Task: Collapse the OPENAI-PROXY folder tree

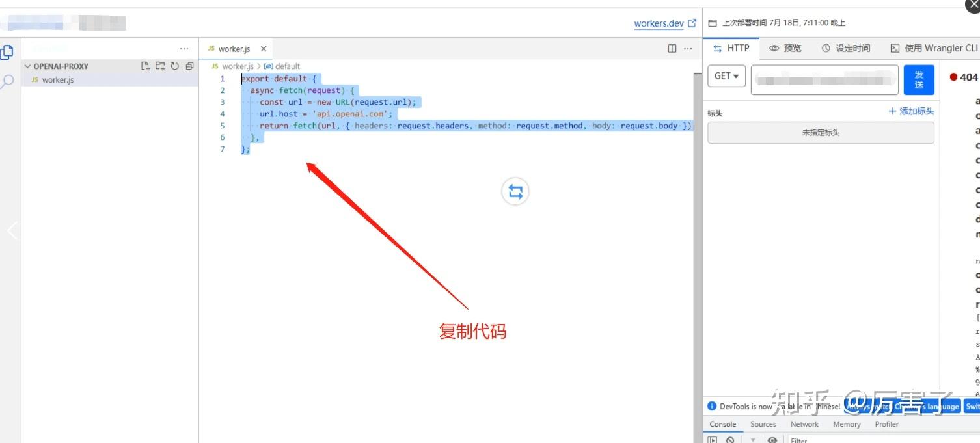Action: click(x=28, y=66)
